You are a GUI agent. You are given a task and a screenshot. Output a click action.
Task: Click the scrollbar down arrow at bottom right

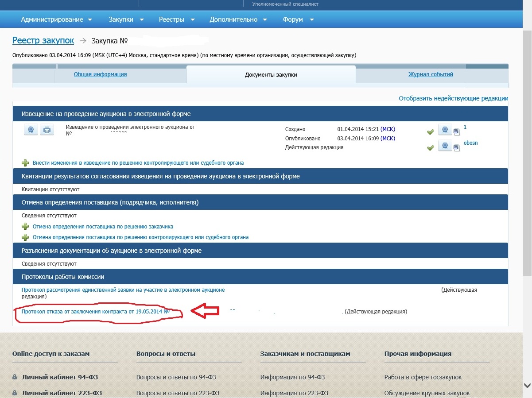point(527,385)
